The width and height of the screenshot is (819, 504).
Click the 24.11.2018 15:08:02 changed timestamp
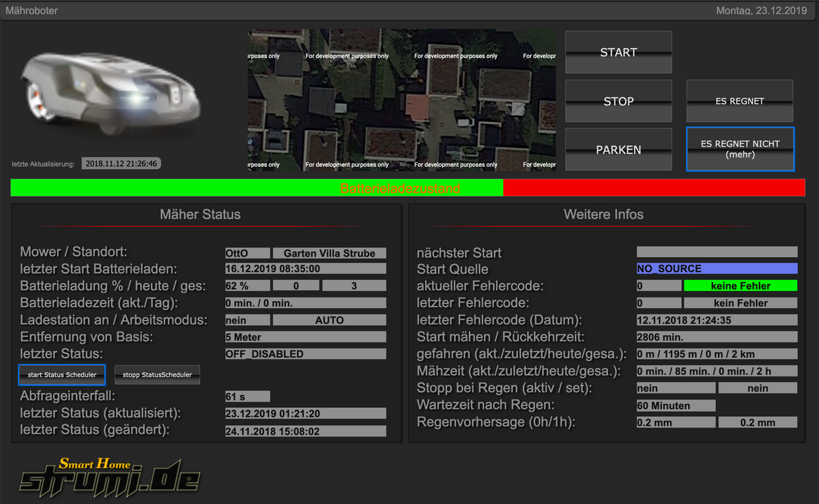pos(306,431)
